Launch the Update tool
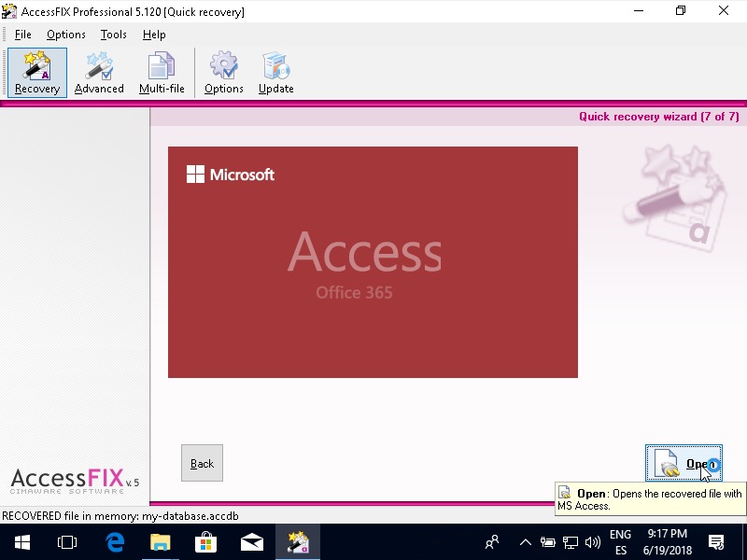Image resolution: width=747 pixels, height=560 pixels. point(275,73)
